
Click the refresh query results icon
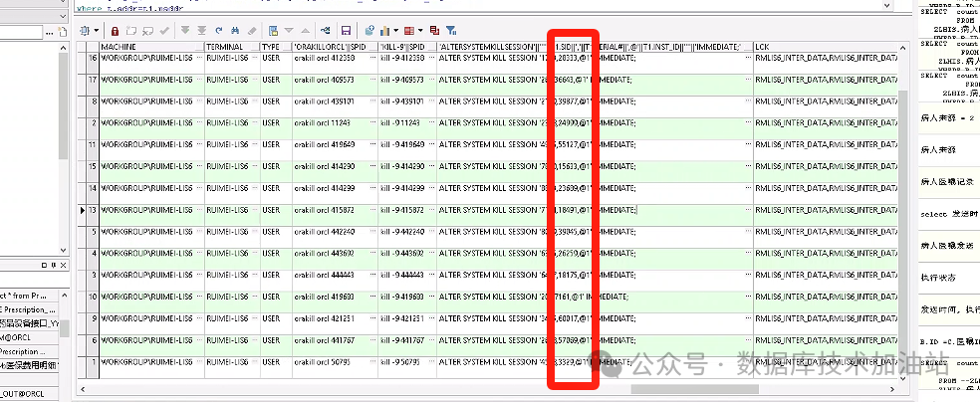pyautogui.click(x=219, y=30)
